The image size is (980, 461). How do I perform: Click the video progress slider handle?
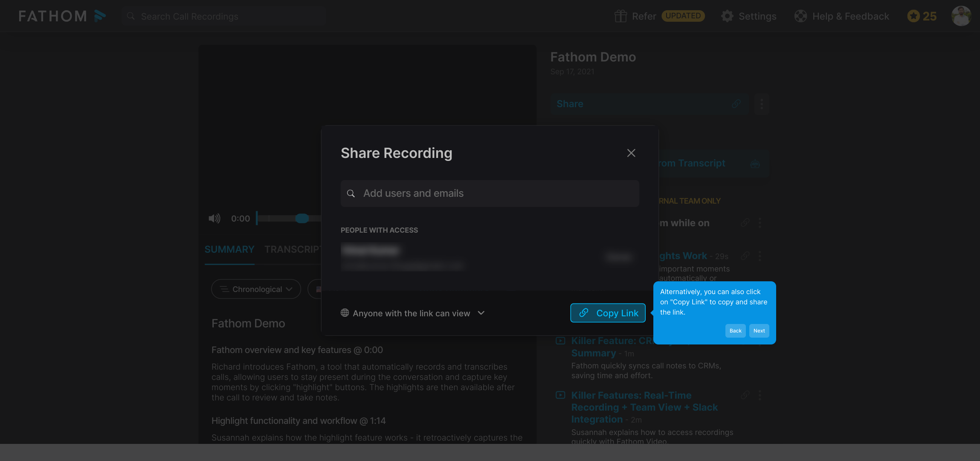302,219
